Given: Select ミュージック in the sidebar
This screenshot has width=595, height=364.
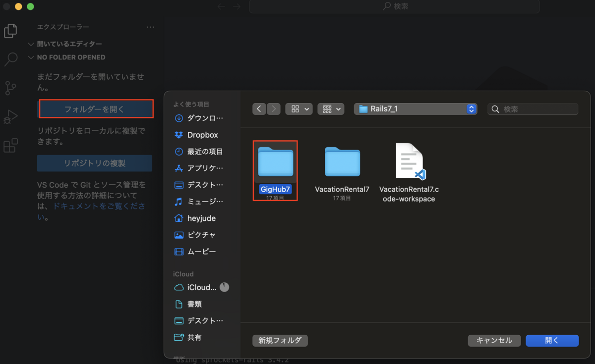Looking at the screenshot, I should pos(200,202).
